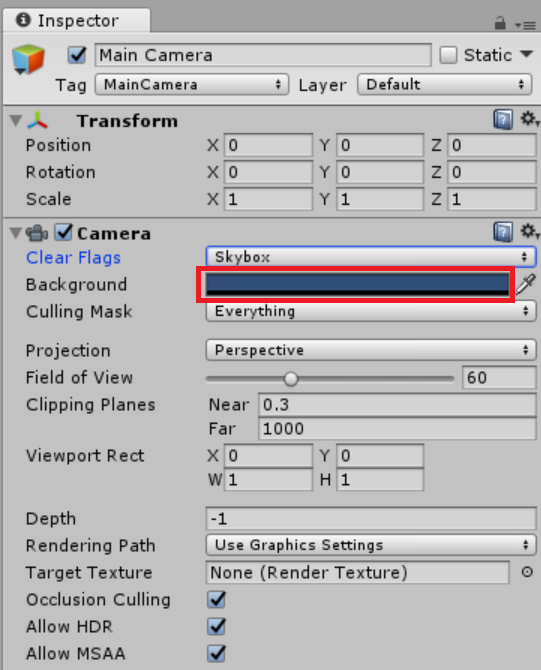
Task: Disable the Camera component checkbox
Action: point(65,232)
